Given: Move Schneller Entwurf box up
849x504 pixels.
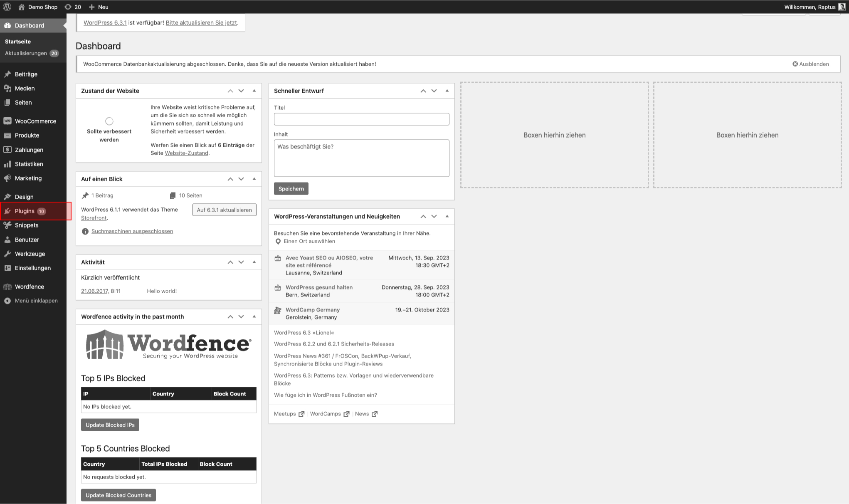Looking at the screenshot, I should (x=423, y=91).
